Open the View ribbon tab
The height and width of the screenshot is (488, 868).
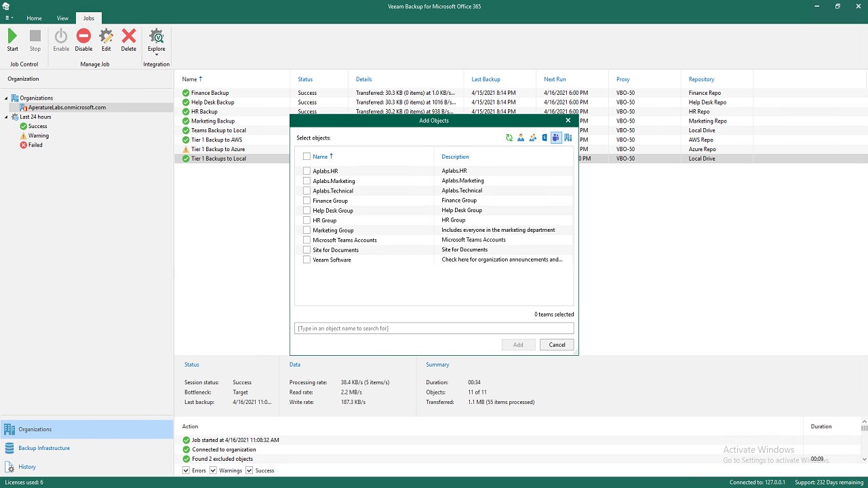point(62,18)
